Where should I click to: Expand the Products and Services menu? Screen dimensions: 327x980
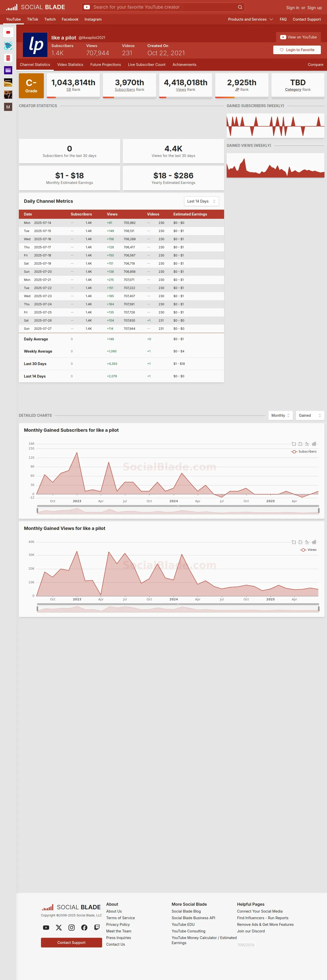(251, 19)
